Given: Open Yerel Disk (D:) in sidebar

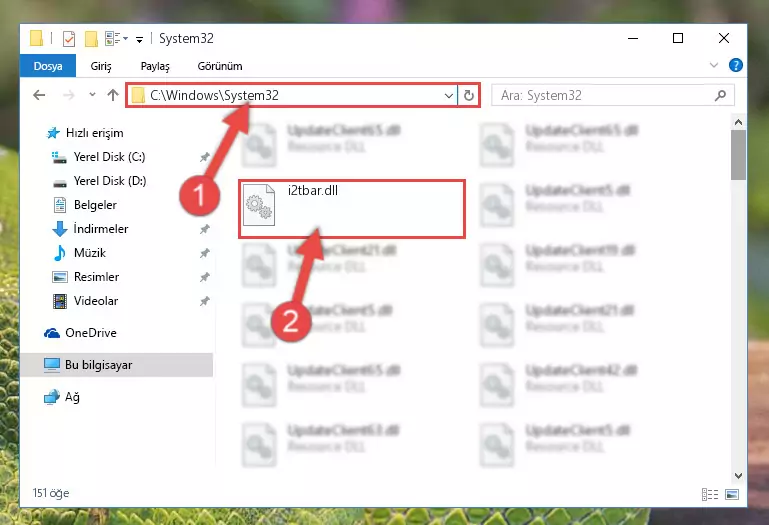Looking at the screenshot, I should pyautogui.click(x=110, y=181).
